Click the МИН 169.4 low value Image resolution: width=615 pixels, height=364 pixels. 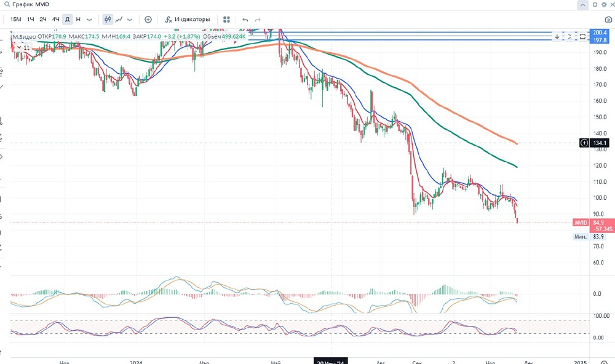coord(116,36)
